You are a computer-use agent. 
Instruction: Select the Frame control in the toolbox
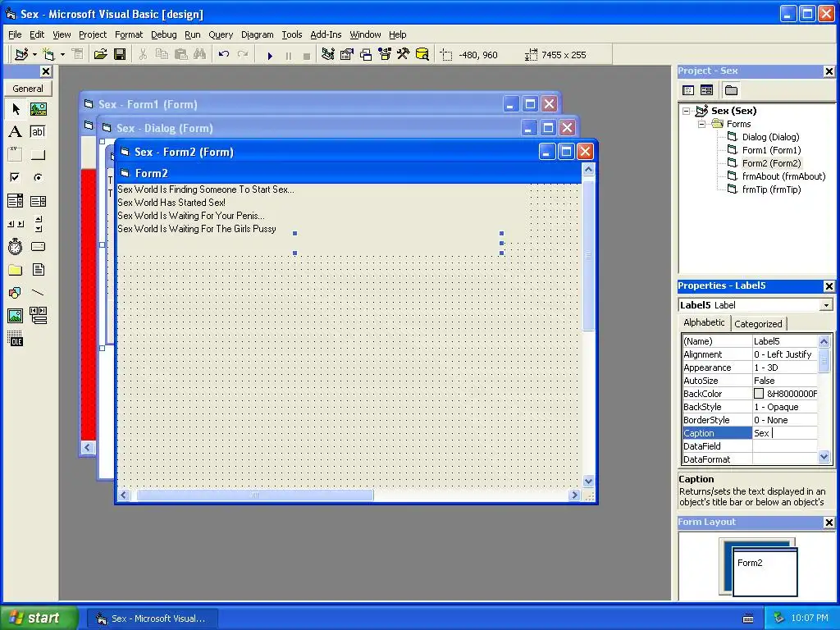point(16,155)
